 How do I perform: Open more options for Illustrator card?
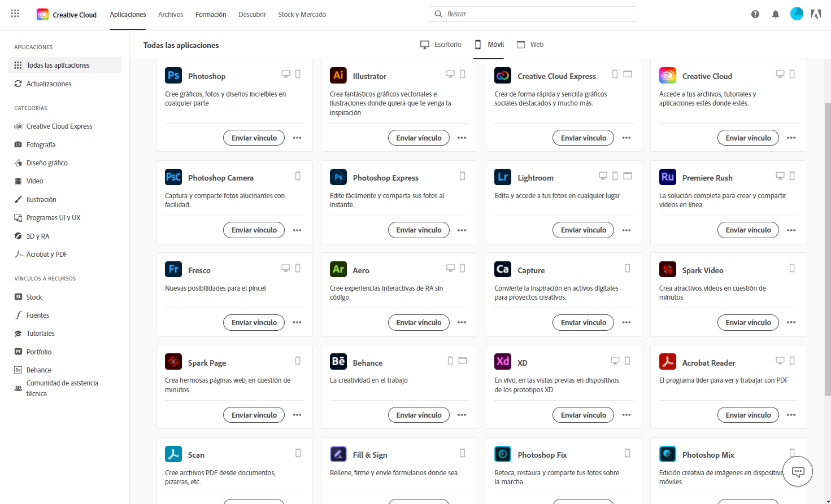click(x=462, y=138)
